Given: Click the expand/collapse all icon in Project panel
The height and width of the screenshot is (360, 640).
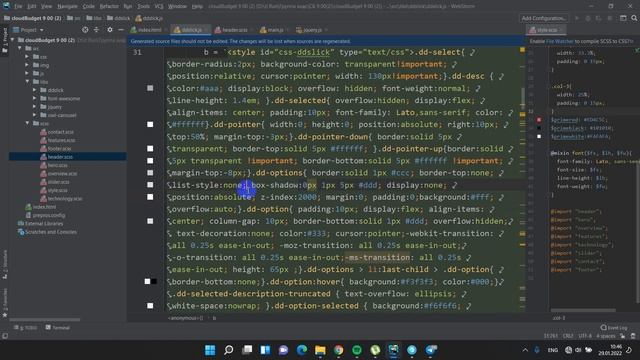Looking at the screenshot, I should 96,30.
